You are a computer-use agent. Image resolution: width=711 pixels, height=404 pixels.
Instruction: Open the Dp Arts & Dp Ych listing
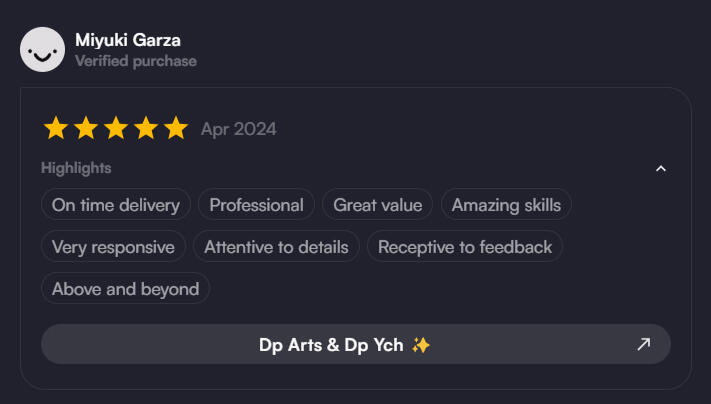click(344, 345)
